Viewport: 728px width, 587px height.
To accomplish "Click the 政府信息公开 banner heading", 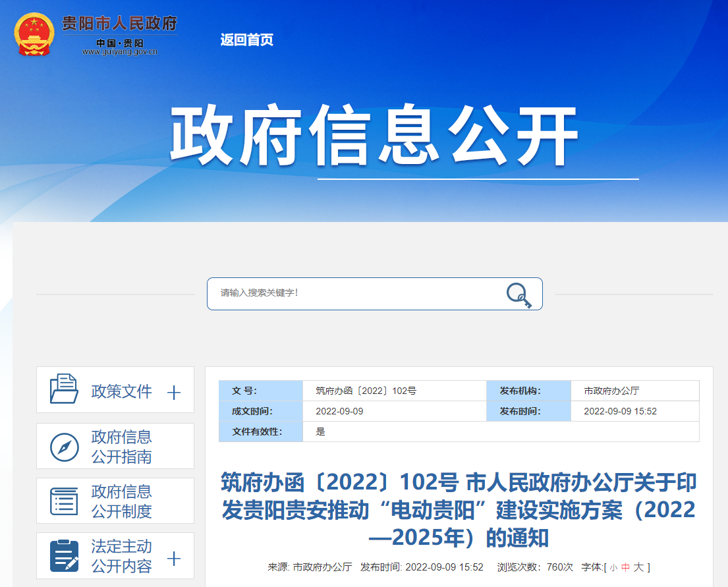I will (x=374, y=134).
